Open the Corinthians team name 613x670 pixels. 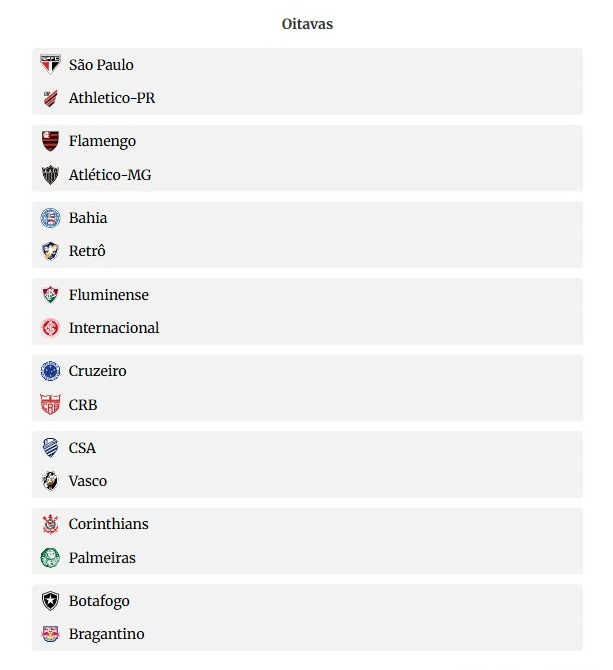point(109,524)
